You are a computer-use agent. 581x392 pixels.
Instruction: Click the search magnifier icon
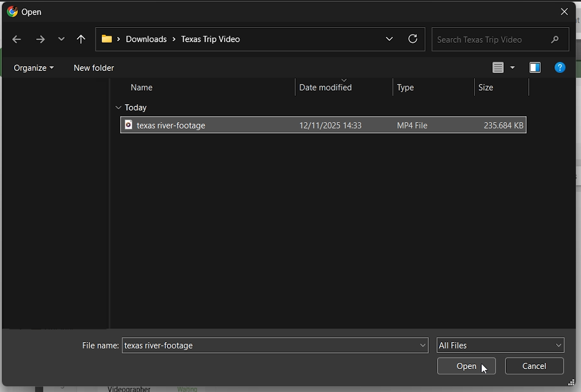[x=554, y=40]
